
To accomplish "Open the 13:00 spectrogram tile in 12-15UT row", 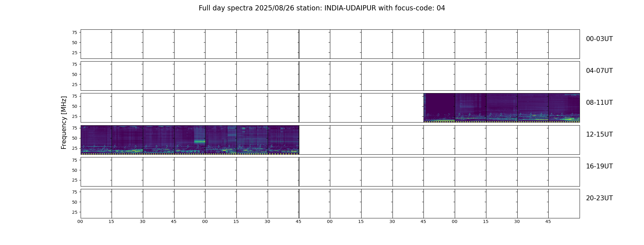I will tap(221, 140).
